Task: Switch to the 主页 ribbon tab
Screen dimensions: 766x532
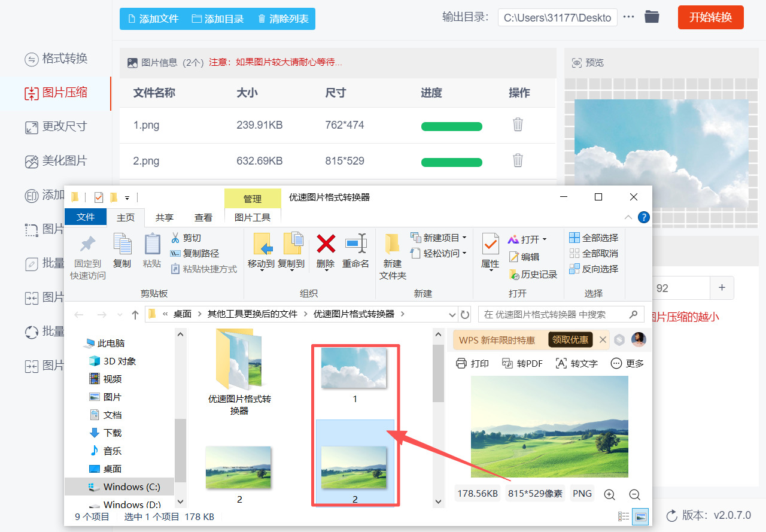Action: 126,218
